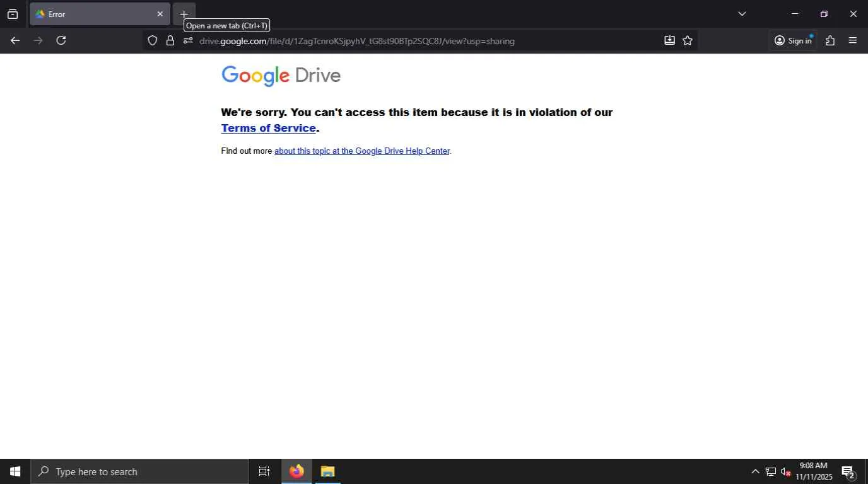Open the Terms of Service link

click(x=268, y=128)
